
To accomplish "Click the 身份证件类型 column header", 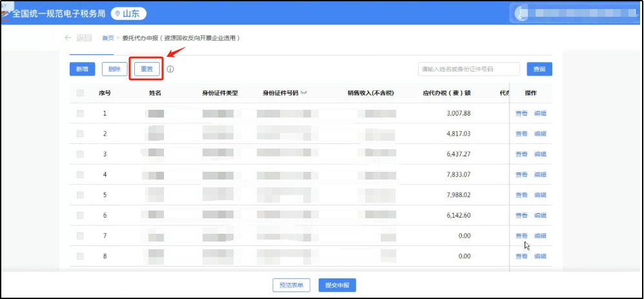I will 220,93.
